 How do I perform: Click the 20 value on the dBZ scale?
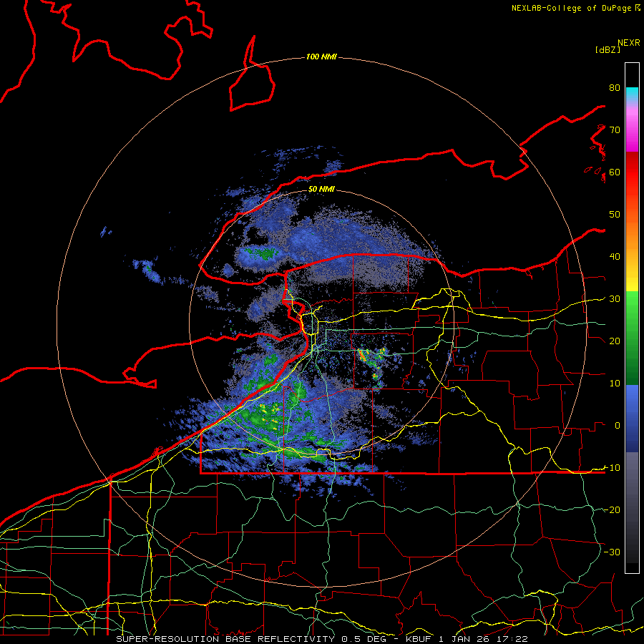click(x=615, y=341)
